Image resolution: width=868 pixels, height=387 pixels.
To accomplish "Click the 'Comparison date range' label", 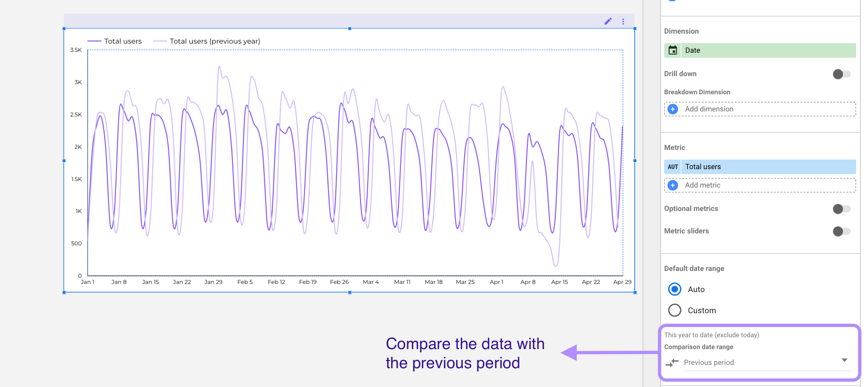I will [x=698, y=346].
